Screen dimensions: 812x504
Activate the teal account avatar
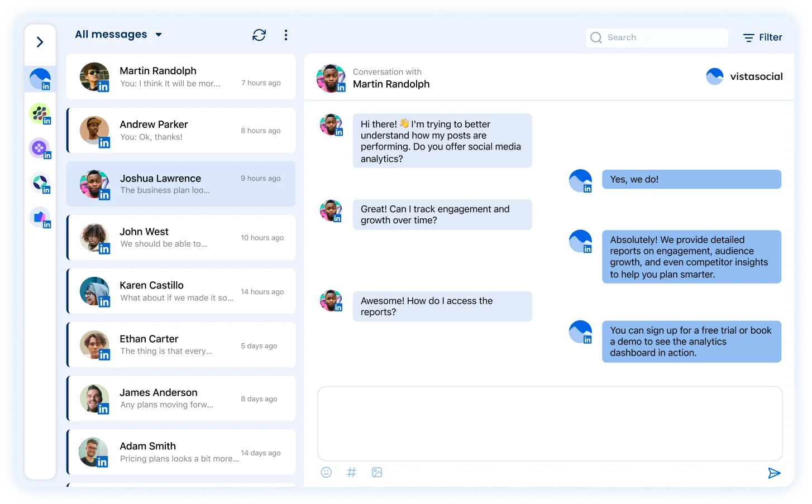(x=39, y=183)
